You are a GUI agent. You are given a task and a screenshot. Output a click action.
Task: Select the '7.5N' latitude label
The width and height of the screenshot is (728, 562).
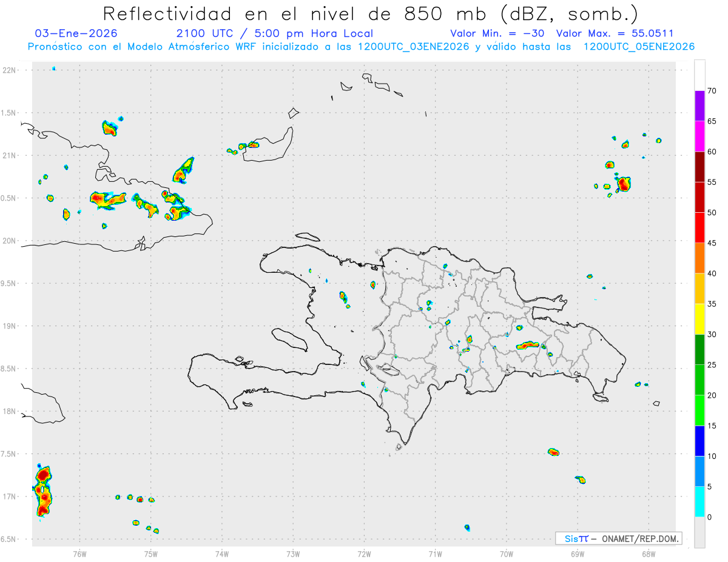point(9,454)
